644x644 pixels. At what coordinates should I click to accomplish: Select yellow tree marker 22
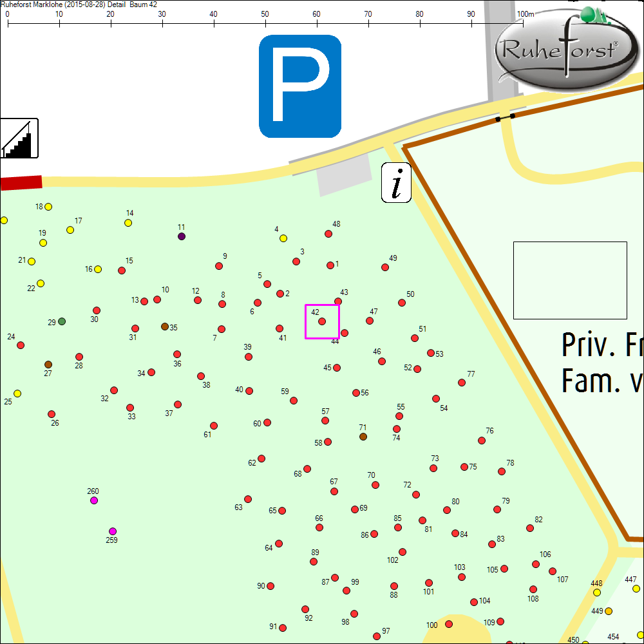click(40, 283)
